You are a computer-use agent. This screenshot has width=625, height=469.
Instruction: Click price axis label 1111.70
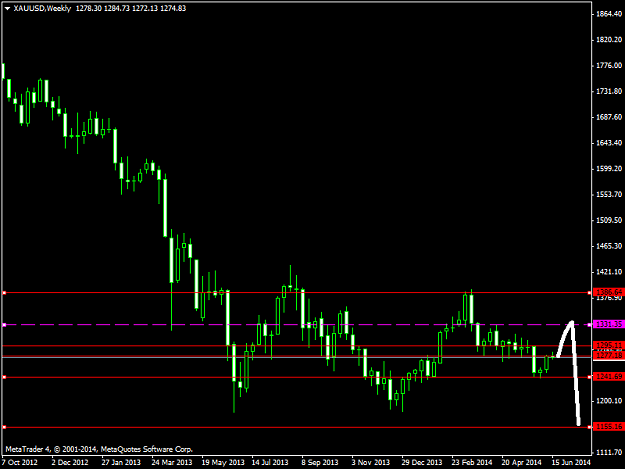pos(609,452)
